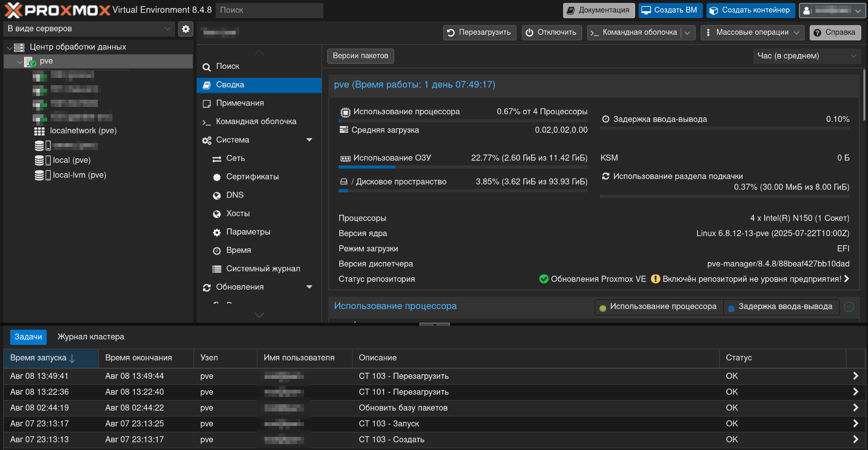
Task: Collapse the pve node in tree
Action: click(19, 62)
